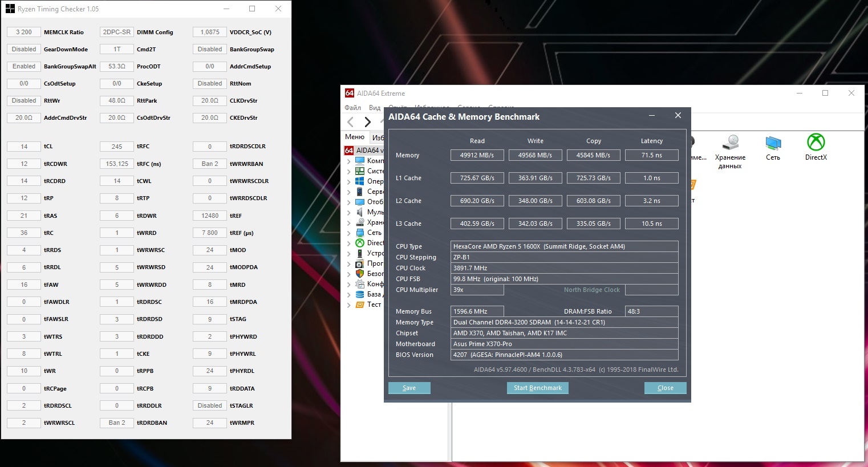Click the Операционная система Windows icon in tree
This screenshot has width=868, height=467.
click(x=360, y=181)
